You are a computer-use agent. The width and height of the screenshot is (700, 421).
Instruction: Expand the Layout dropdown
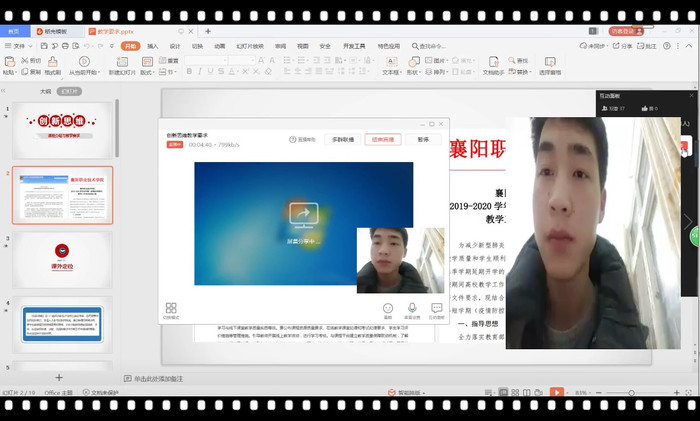147,72
